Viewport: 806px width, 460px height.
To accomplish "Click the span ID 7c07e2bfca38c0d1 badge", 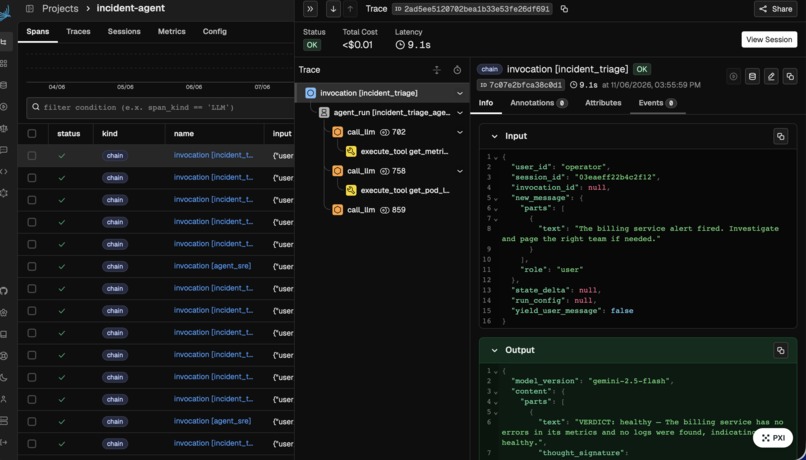I will pos(521,85).
